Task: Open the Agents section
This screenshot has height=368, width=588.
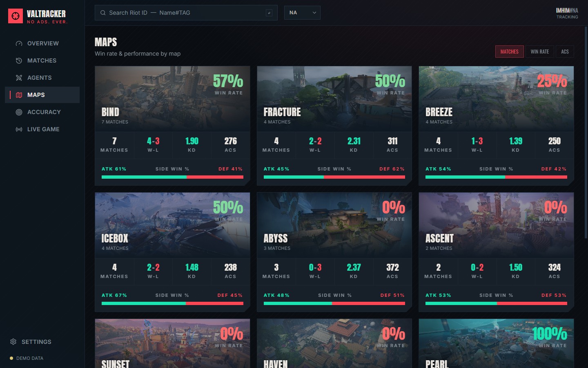Action: coord(42,78)
